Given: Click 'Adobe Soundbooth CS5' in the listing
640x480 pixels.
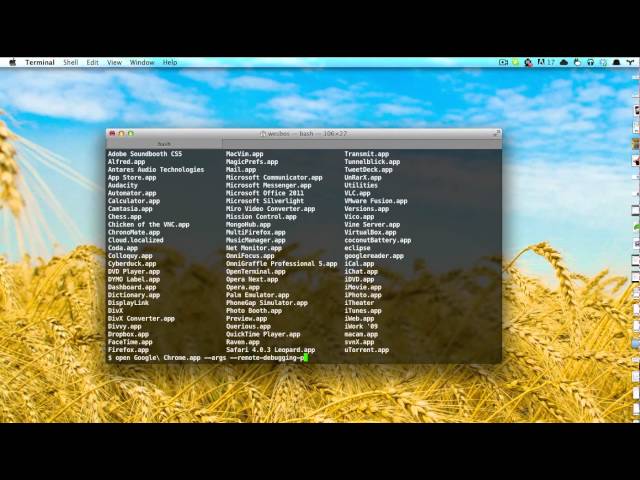Looking at the screenshot, I should [145, 154].
